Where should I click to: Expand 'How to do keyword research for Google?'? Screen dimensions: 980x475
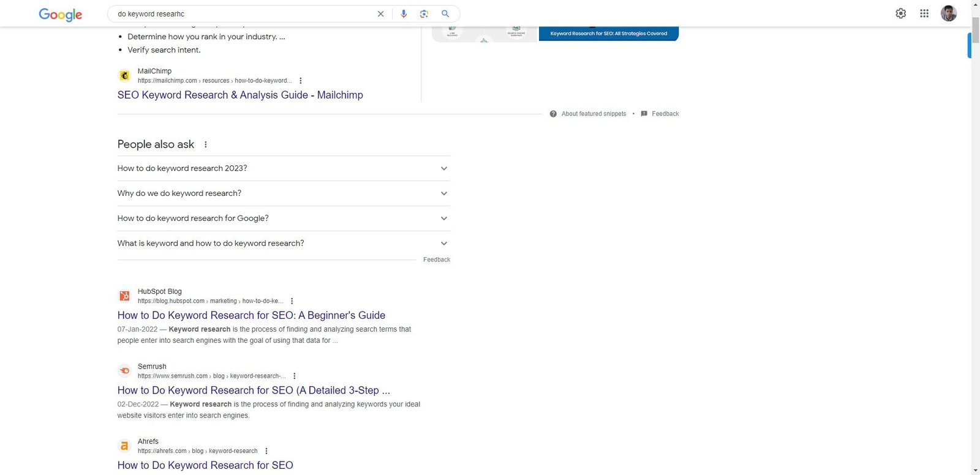(x=284, y=219)
